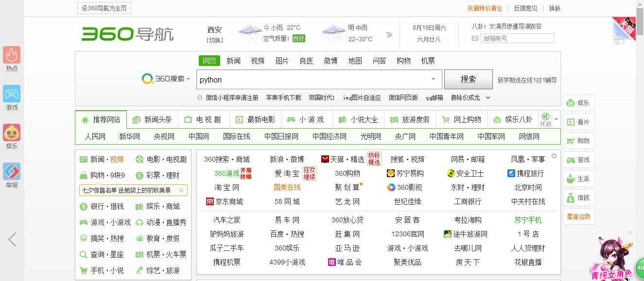Click the 360导航 logo
The width and height of the screenshot is (644, 281).
tap(127, 34)
